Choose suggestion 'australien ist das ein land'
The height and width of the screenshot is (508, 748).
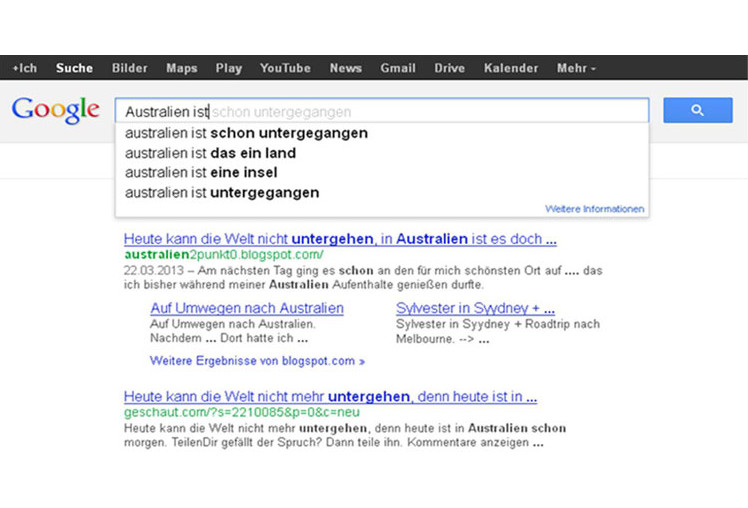(x=382, y=153)
